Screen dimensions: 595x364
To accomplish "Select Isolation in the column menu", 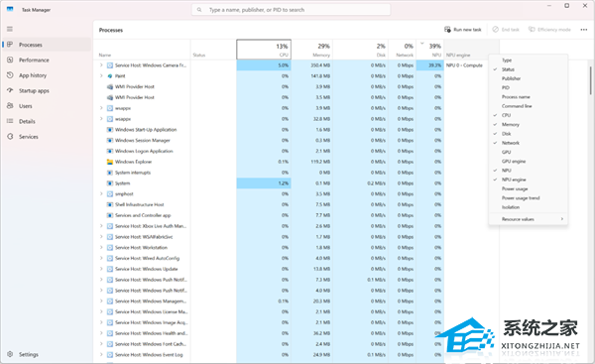I will pyautogui.click(x=529, y=207).
